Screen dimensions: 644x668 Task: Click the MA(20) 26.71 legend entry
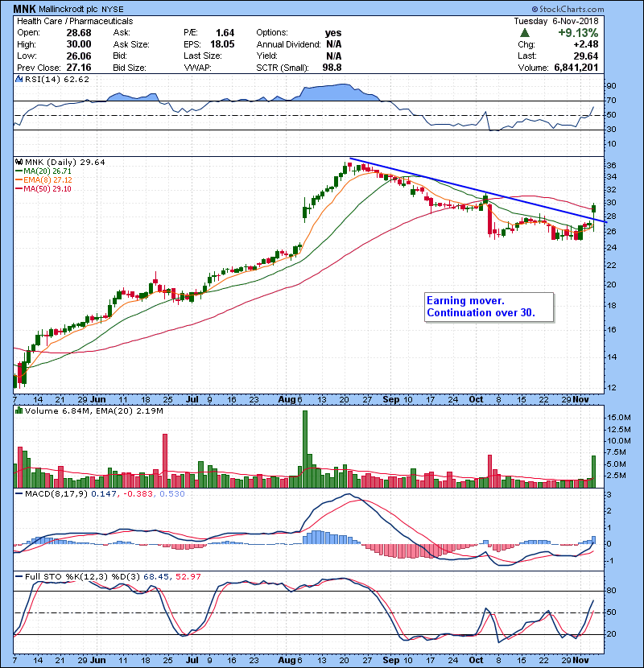(43, 171)
